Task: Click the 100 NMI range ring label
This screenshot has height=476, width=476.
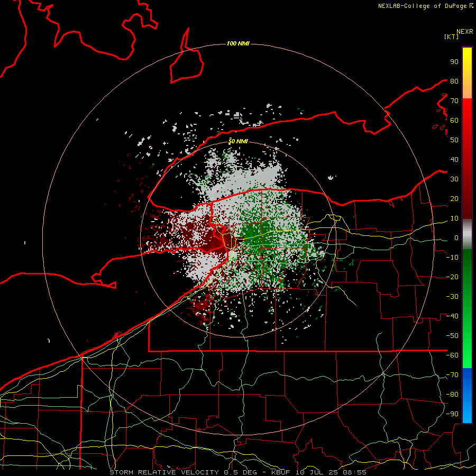Action: (238, 44)
